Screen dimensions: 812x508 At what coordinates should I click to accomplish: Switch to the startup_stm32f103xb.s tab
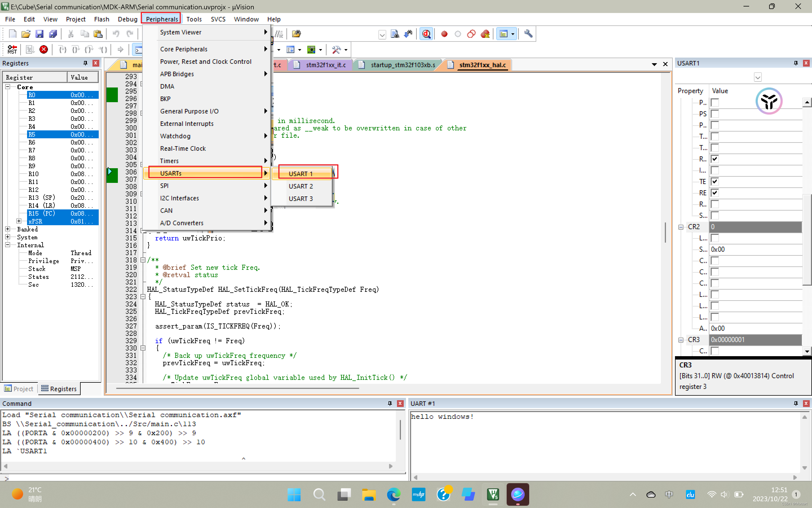point(399,65)
